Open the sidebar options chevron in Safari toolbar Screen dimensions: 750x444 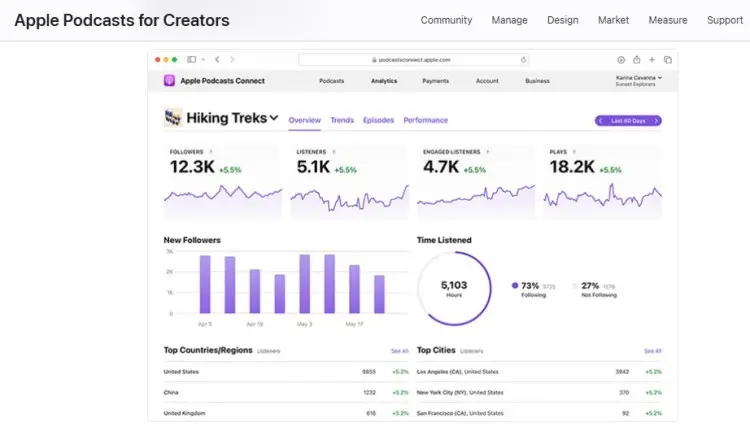point(203,60)
